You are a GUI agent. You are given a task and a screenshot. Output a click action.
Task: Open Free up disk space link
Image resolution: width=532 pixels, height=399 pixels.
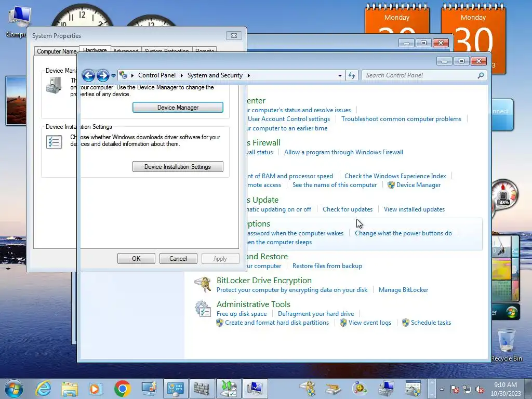[242, 314]
